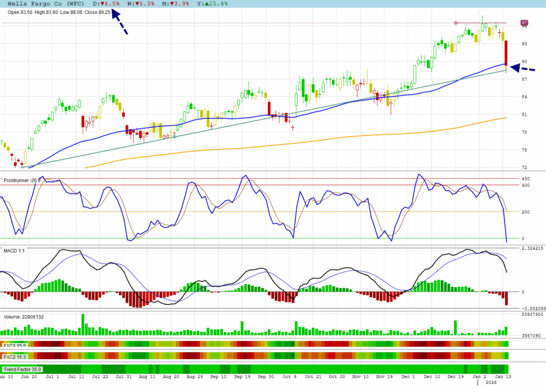The image size is (546, 392).
Task: Click the purple circle resistance line marker
Action: (455, 23)
